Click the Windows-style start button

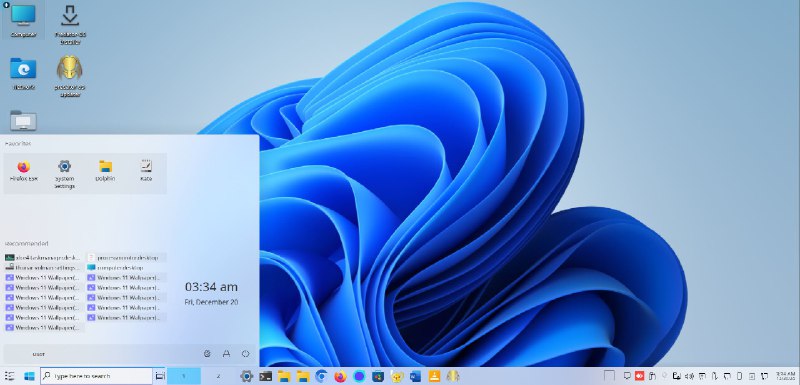coord(29,376)
